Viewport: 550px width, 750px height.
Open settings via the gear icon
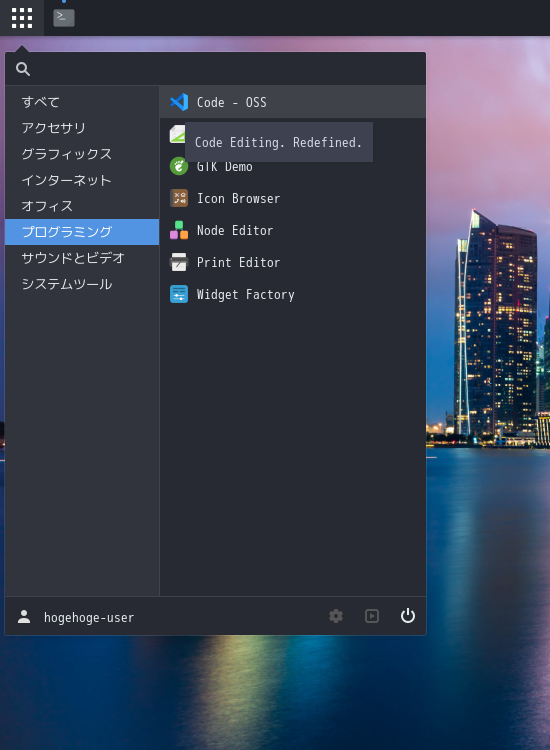(336, 616)
